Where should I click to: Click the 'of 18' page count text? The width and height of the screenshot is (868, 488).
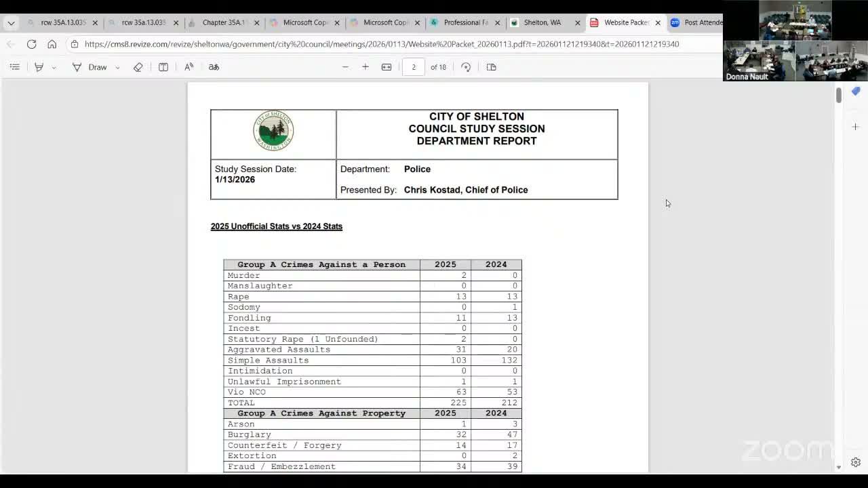click(438, 67)
